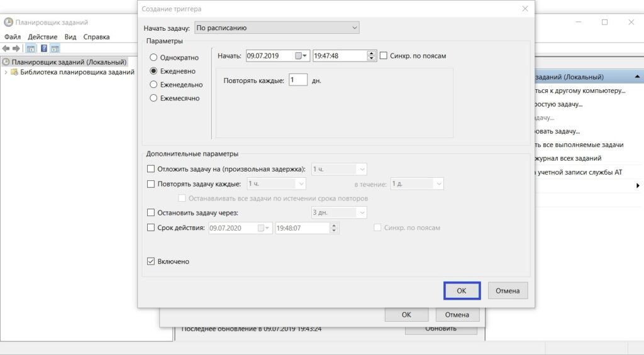Click the Forward arrow in Task Scheduler toolbar

tap(16, 48)
